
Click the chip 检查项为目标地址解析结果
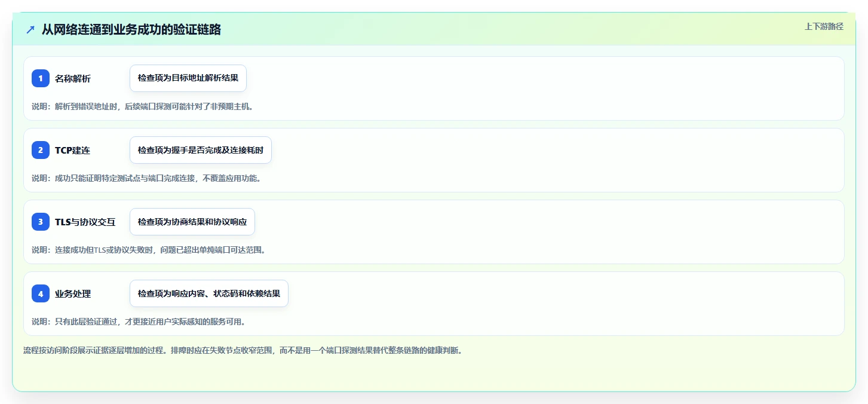point(188,78)
